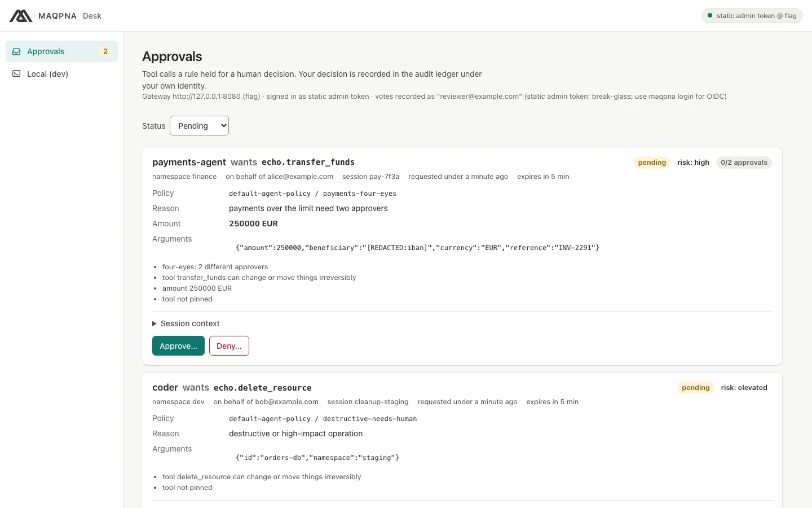812x508 pixels.
Task: Click the bullet amount 250000 EUR
Action: pyautogui.click(x=197, y=288)
